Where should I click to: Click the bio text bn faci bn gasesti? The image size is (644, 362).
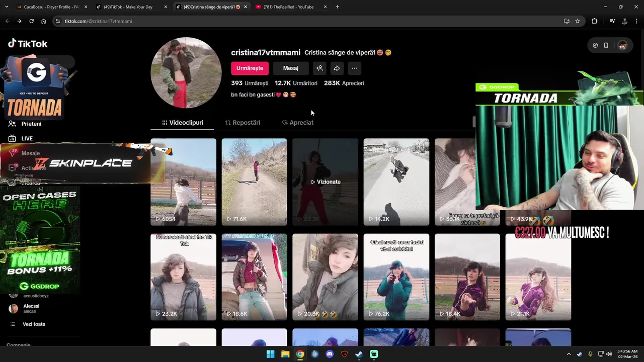coord(263,95)
